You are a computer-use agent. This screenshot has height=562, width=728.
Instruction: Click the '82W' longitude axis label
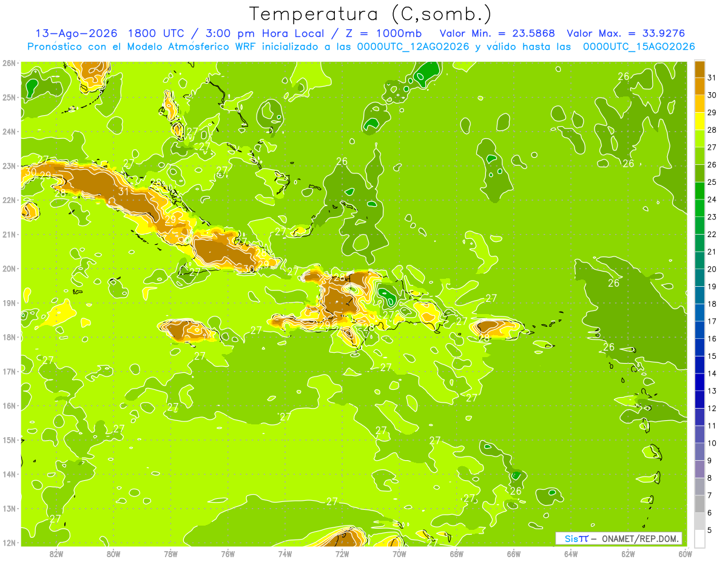tap(56, 554)
